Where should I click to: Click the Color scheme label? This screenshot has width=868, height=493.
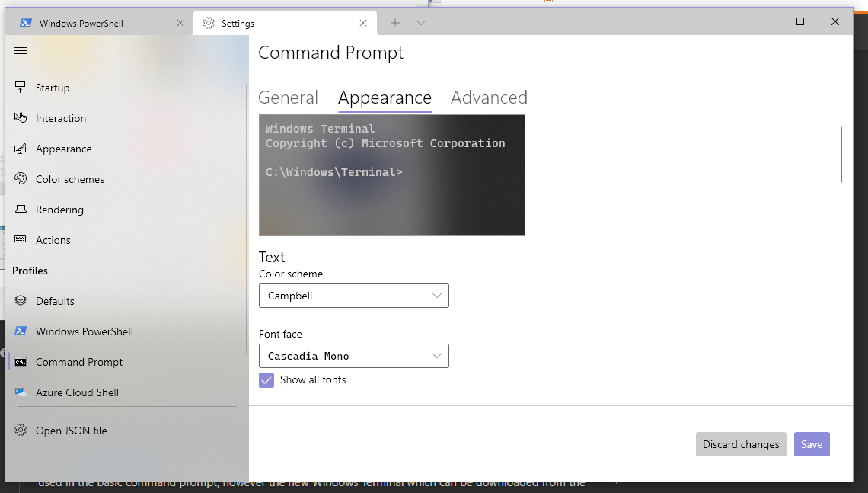click(291, 274)
